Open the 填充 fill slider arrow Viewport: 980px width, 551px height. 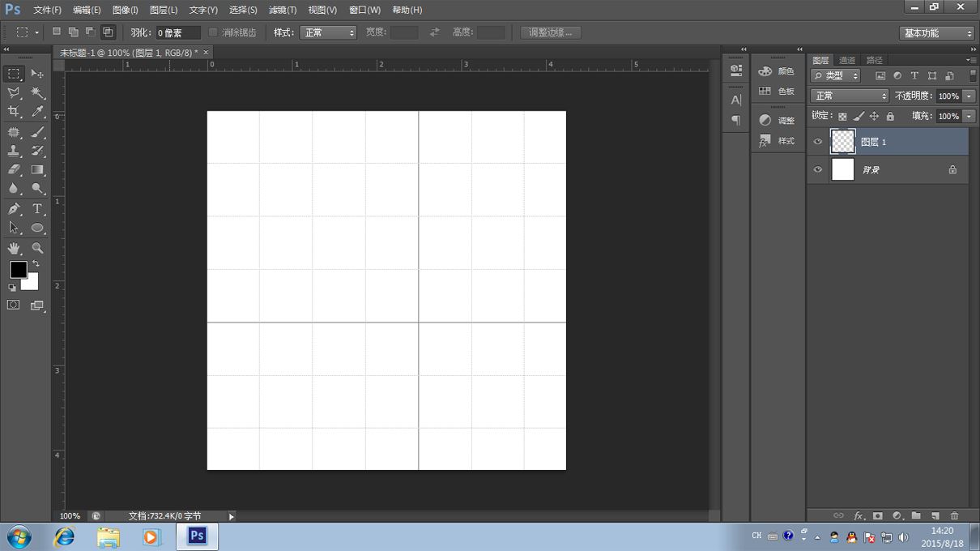tap(969, 116)
